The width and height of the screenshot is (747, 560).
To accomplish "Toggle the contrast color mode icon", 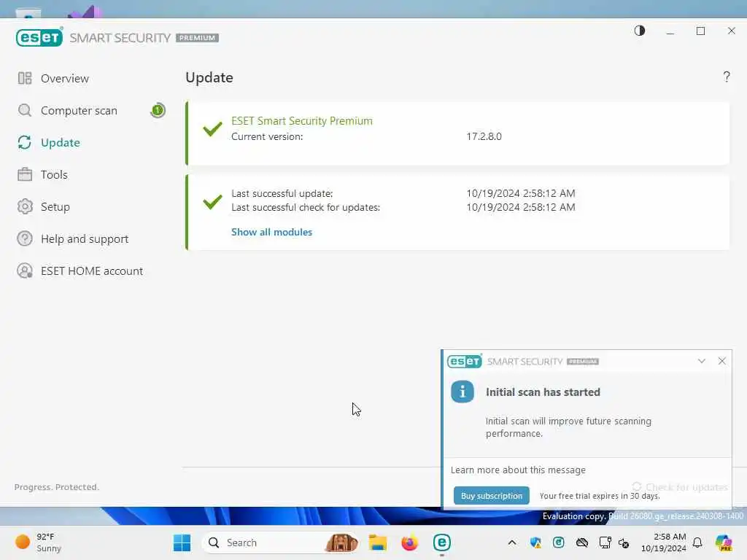I will (639, 31).
